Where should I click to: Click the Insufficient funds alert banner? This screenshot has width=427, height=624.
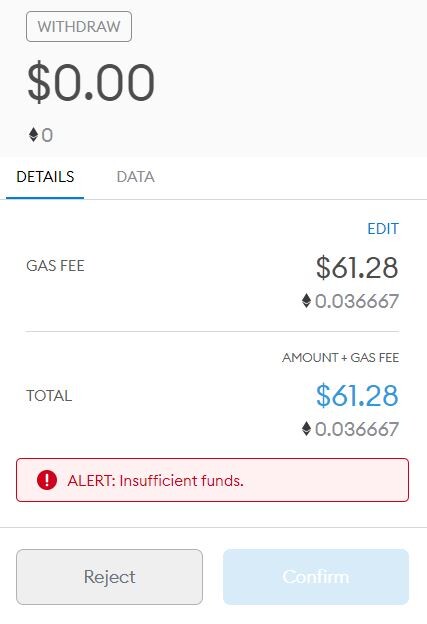[213, 480]
